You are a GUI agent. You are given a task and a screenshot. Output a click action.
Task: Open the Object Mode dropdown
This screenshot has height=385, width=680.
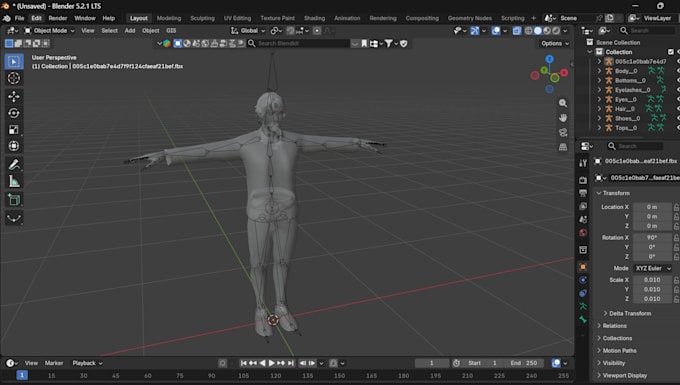(49, 31)
